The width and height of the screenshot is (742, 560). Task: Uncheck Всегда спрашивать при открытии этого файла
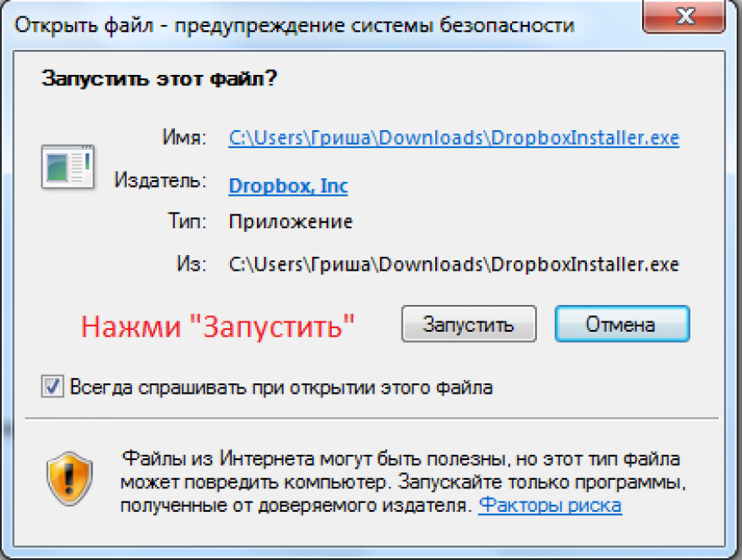52,387
